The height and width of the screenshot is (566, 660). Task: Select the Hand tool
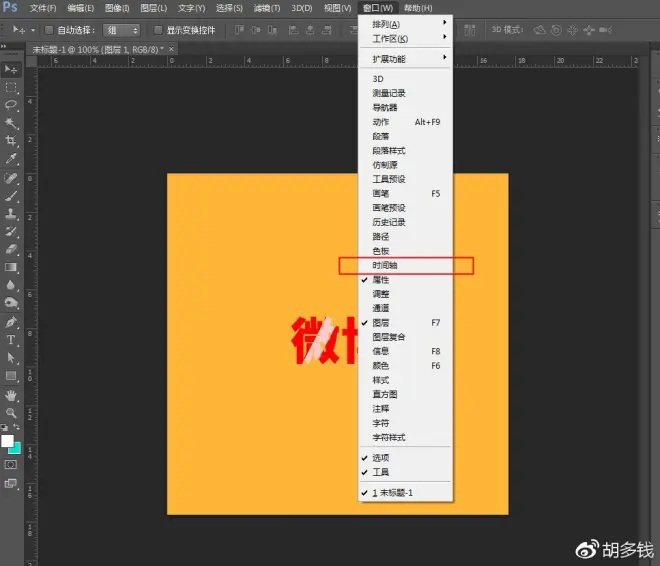pos(11,395)
